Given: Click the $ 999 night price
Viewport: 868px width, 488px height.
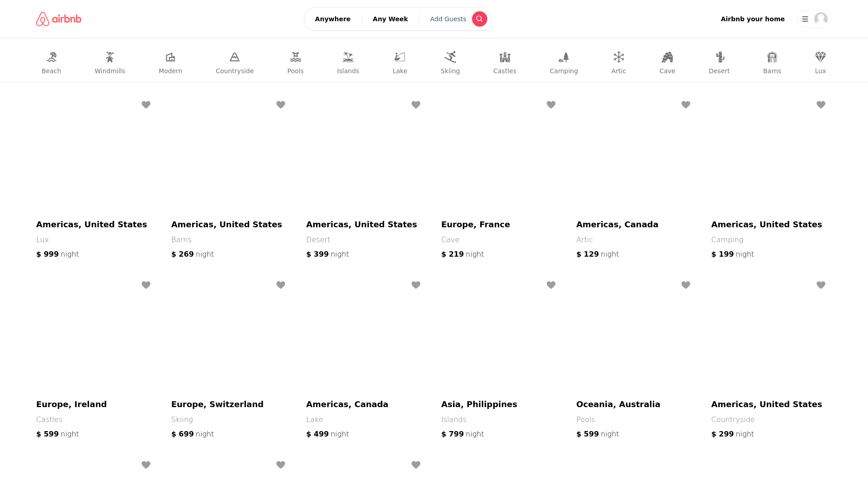Looking at the screenshot, I should tap(57, 254).
